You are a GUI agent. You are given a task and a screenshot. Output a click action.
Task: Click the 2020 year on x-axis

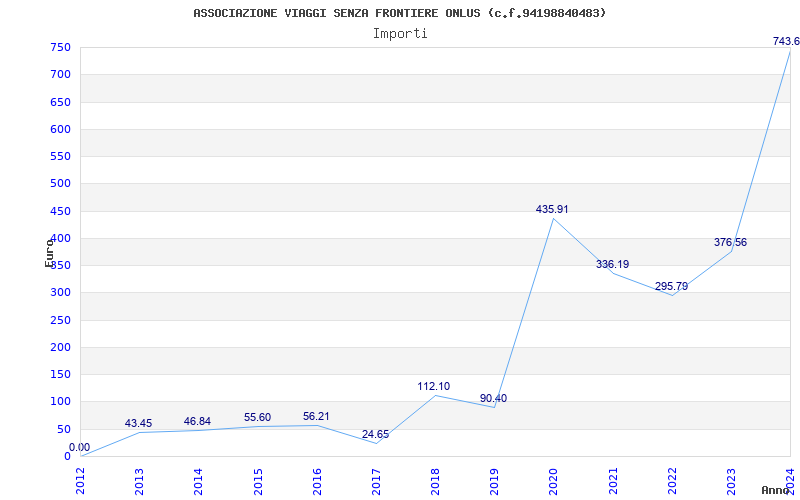[553, 480]
